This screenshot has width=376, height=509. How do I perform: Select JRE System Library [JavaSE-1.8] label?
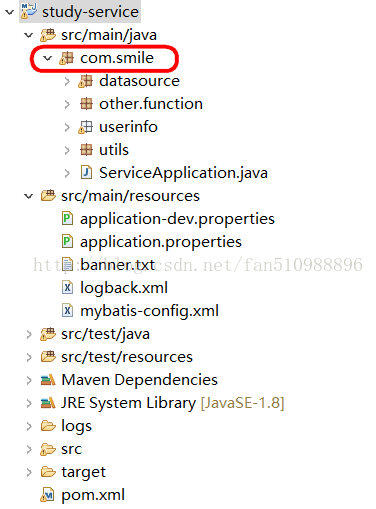173,403
